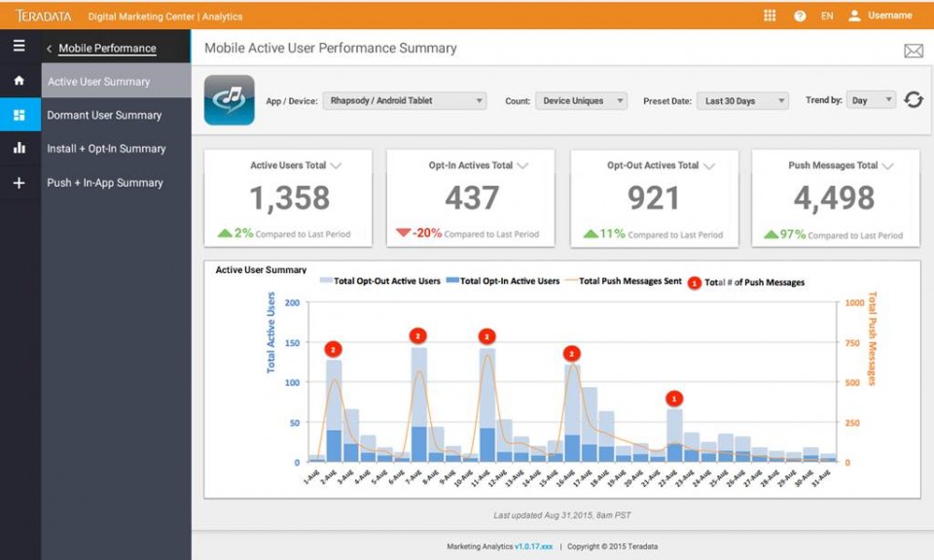The image size is (934, 560).
Task: Click the 1,358 active users value
Action: (x=290, y=197)
